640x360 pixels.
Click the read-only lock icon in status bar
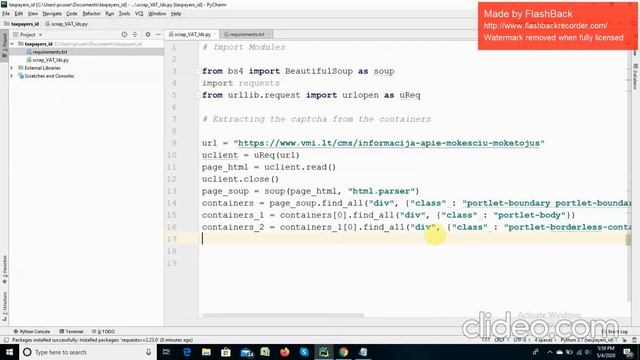click(x=625, y=340)
